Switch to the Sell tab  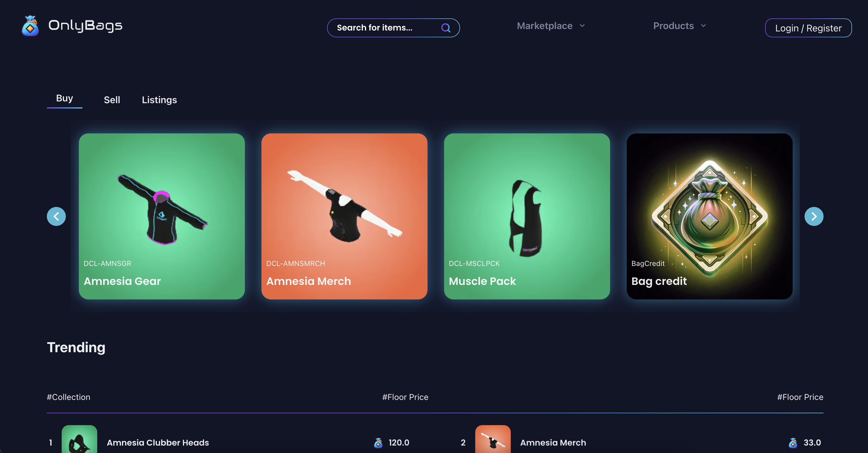click(112, 100)
